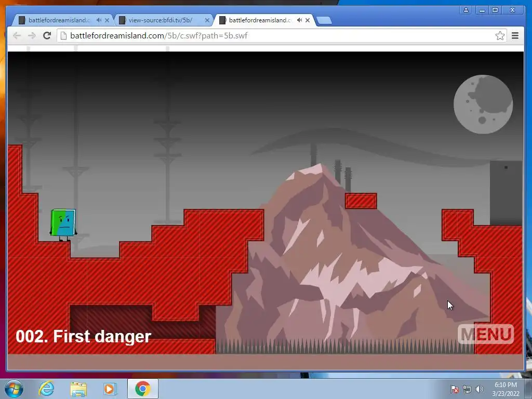This screenshot has height=399, width=532.
Task: Mute audio icon on first tab
Action: coord(99,20)
